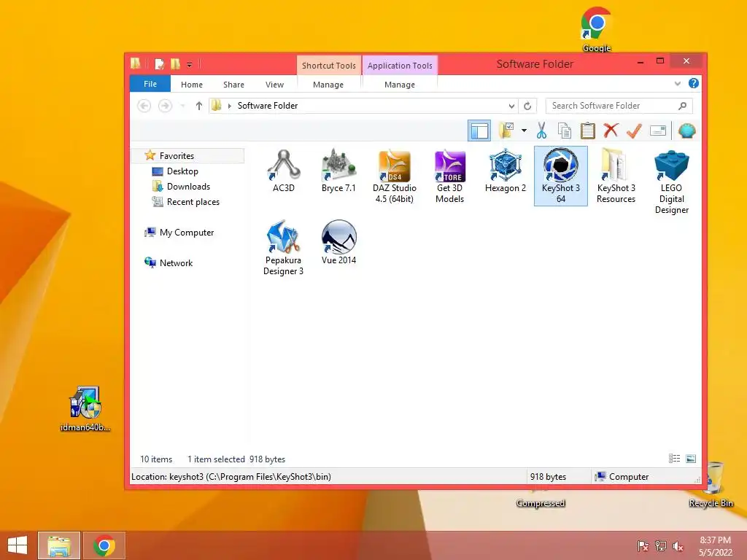The height and width of the screenshot is (560, 747).
Task: Expand the address path chevron before Software Folder
Action: coord(230,106)
